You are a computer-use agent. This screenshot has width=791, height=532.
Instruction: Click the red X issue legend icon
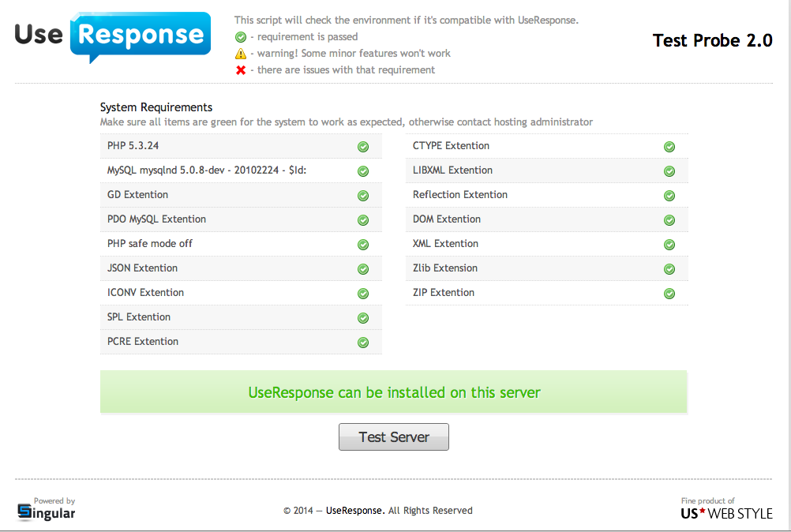241,70
